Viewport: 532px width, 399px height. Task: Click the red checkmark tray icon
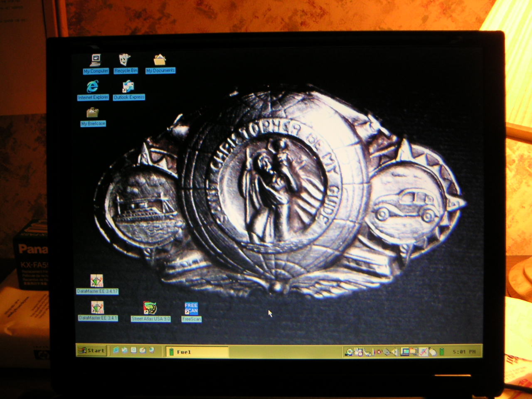(x=423, y=352)
